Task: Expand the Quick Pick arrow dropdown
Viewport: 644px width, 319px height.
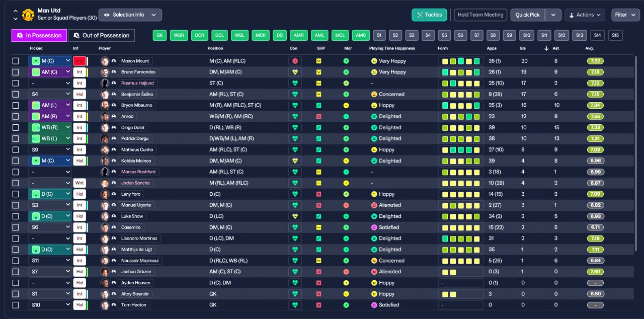Action: point(553,15)
